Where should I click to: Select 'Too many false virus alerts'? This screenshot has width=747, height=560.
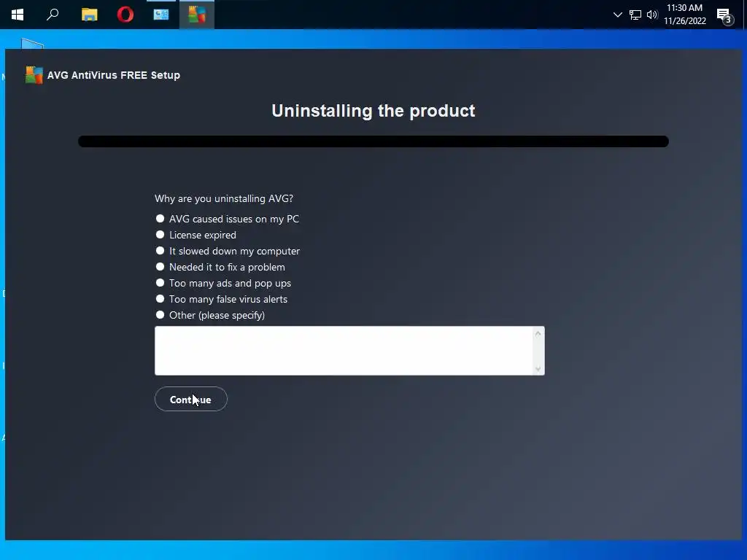(221, 299)
